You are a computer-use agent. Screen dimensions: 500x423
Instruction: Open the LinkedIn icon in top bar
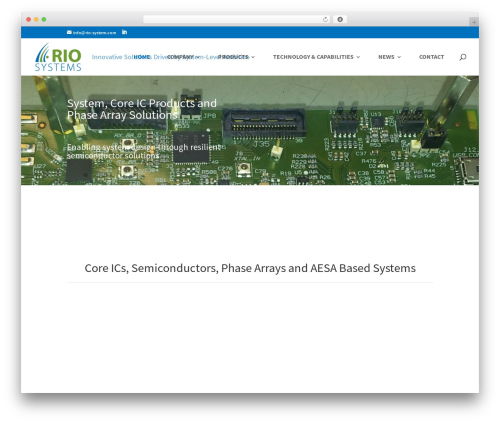pos(124,32)
